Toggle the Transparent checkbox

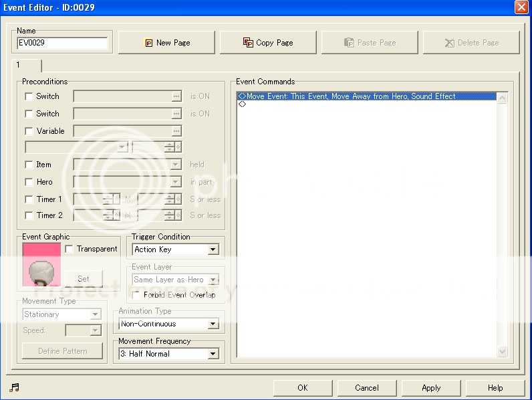pyautogui.click(x=69, y=249)
